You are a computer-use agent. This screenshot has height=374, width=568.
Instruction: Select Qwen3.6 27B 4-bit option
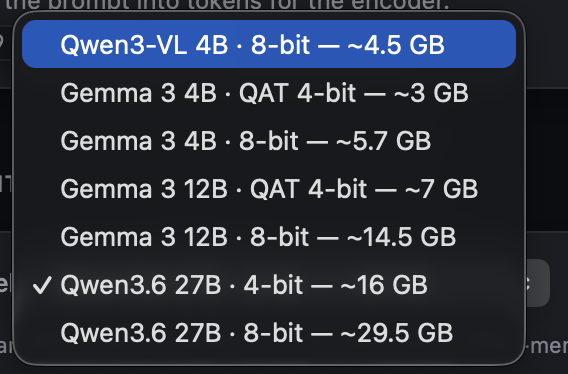point(269,284)
